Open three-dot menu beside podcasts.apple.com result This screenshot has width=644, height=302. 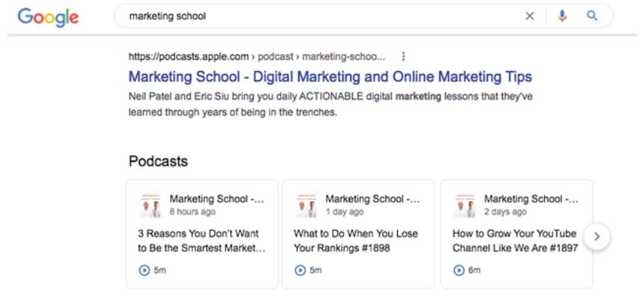click(403, 56)
